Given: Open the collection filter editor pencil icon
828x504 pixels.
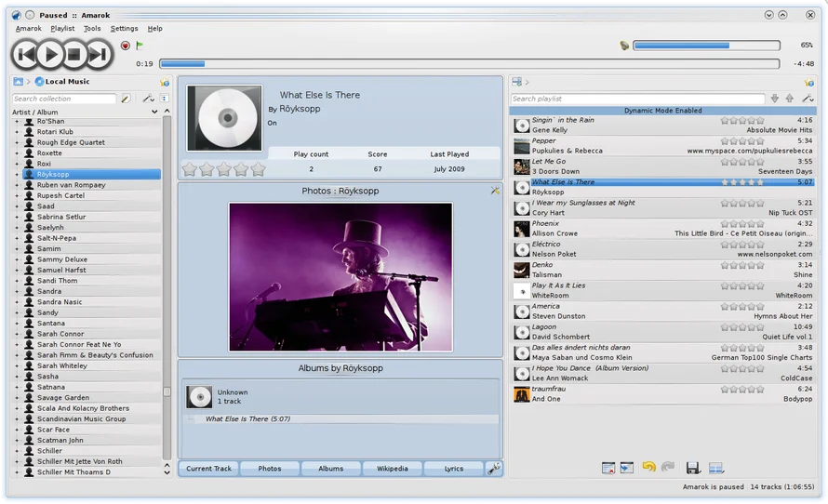Looking at the screenshot, I should pos(126,99).
